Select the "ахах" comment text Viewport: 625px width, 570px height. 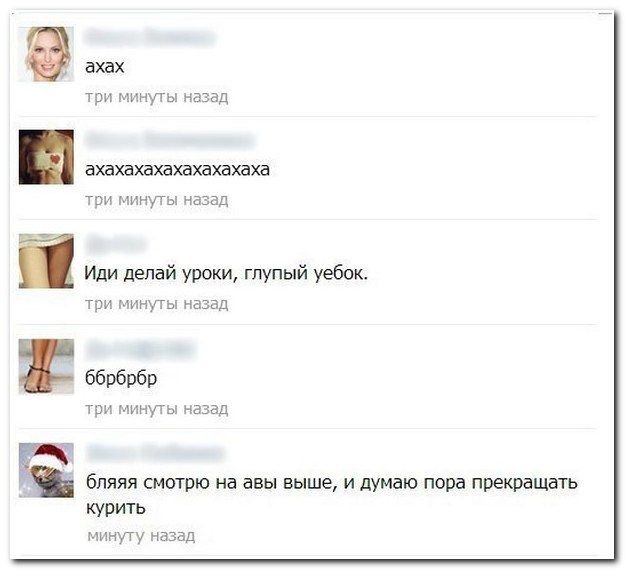(105, 67)
